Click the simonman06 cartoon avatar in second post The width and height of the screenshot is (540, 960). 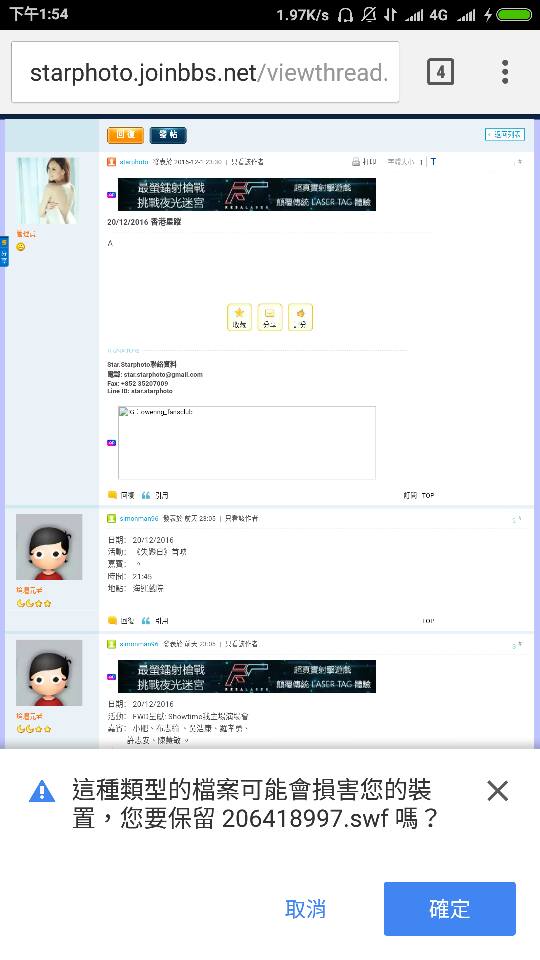[x=49, y=547]
